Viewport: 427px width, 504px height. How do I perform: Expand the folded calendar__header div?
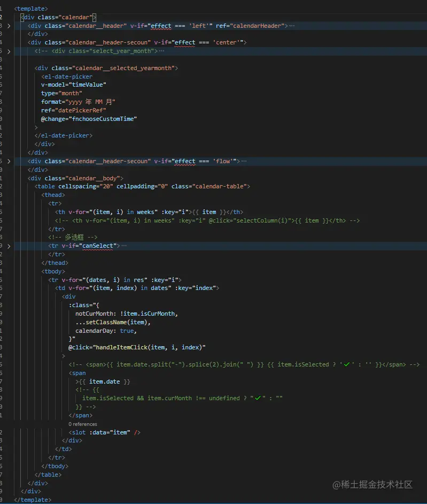(9, 26)
